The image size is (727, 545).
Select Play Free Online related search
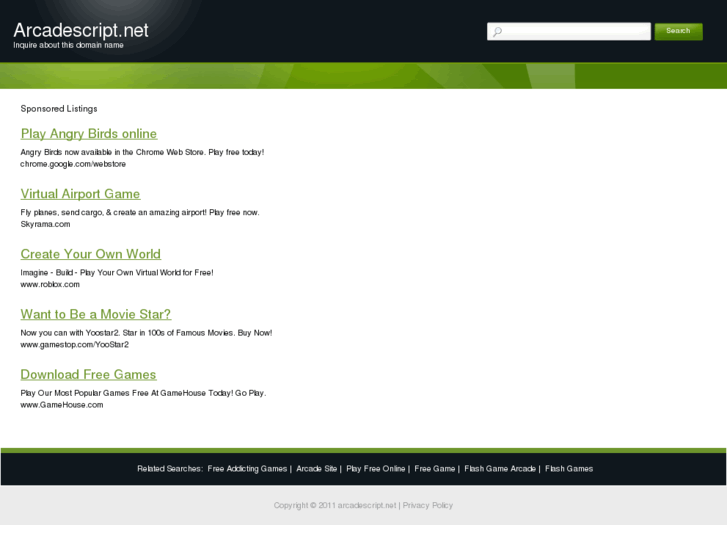[x=376, y=469]
